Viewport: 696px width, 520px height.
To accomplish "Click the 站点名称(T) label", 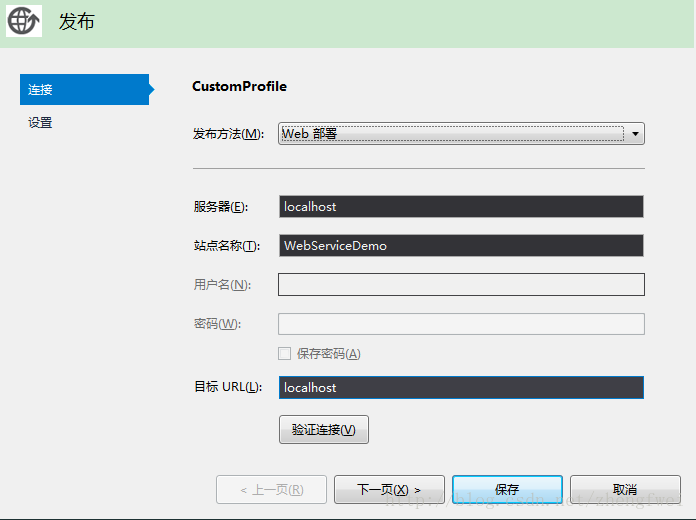I will click(x=227, y=246).
